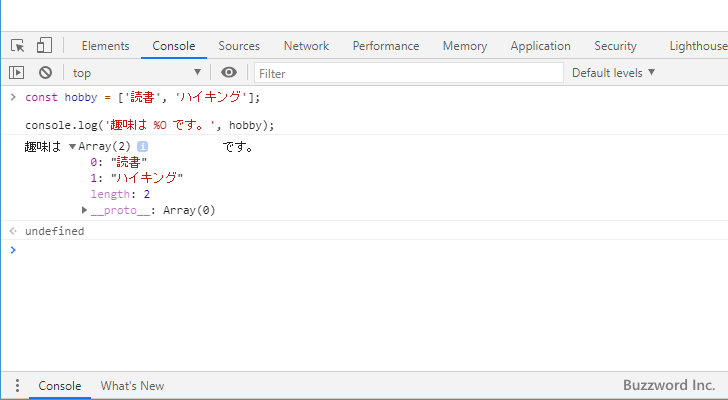Clear the console with the ban icon

(45, 72)
